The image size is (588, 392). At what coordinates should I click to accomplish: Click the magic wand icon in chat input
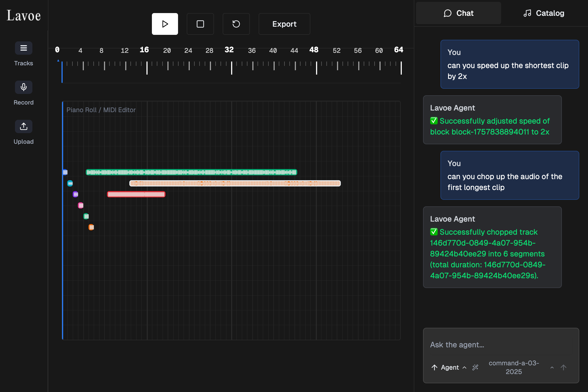475,367
